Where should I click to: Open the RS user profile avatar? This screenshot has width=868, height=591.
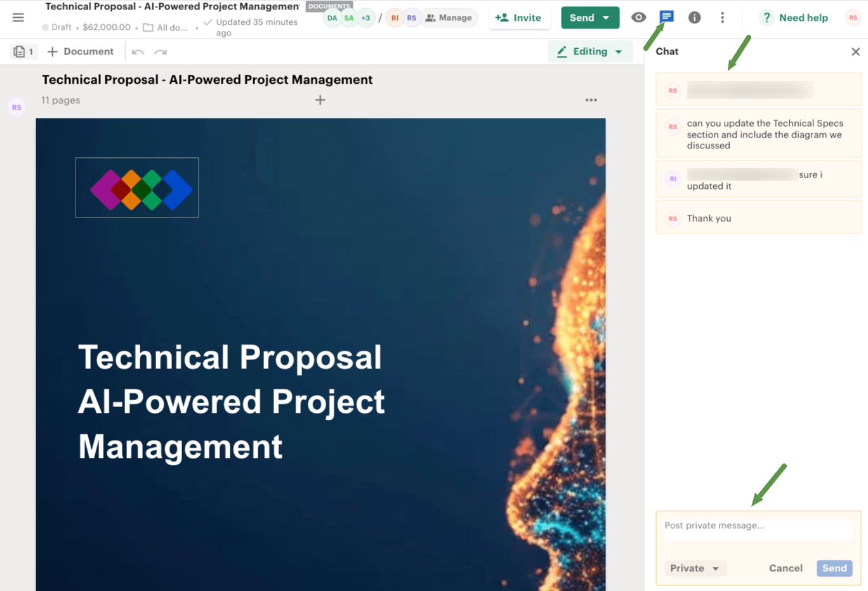click(x=853, y=18)
